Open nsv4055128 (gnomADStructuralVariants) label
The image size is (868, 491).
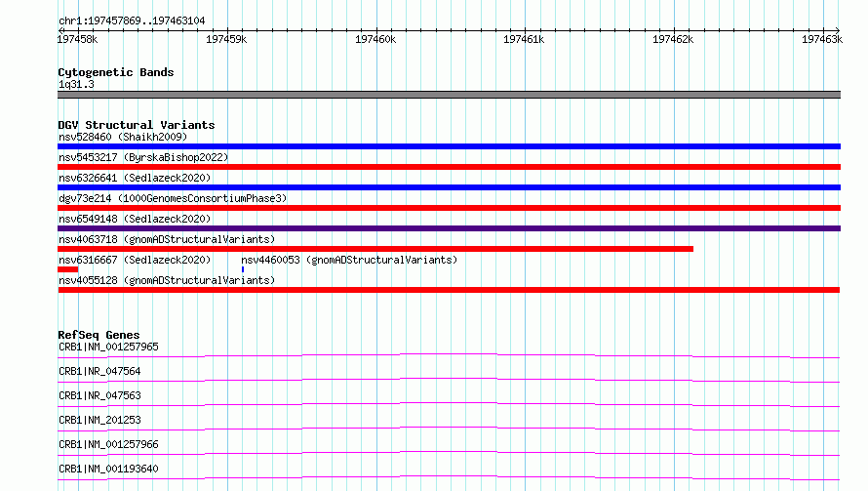pos(167,280)
